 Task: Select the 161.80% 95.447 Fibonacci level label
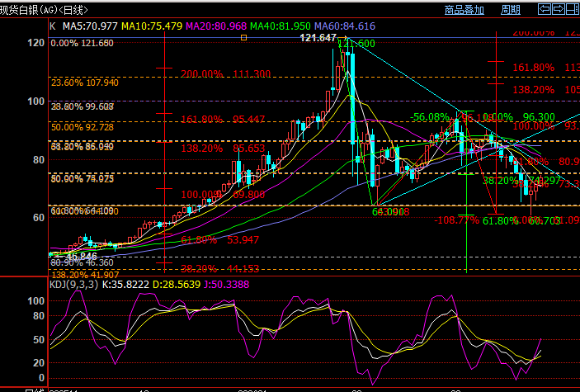[x=223, y=120]
